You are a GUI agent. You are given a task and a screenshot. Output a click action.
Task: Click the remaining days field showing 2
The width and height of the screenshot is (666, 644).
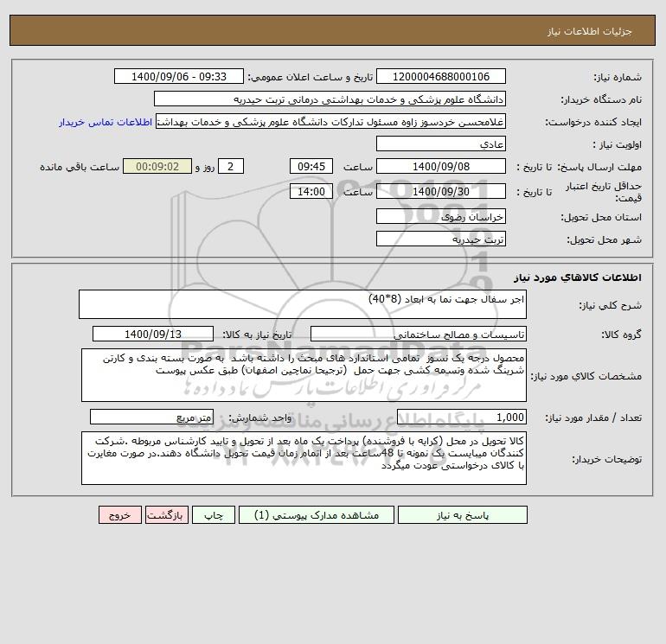[231, 167]
